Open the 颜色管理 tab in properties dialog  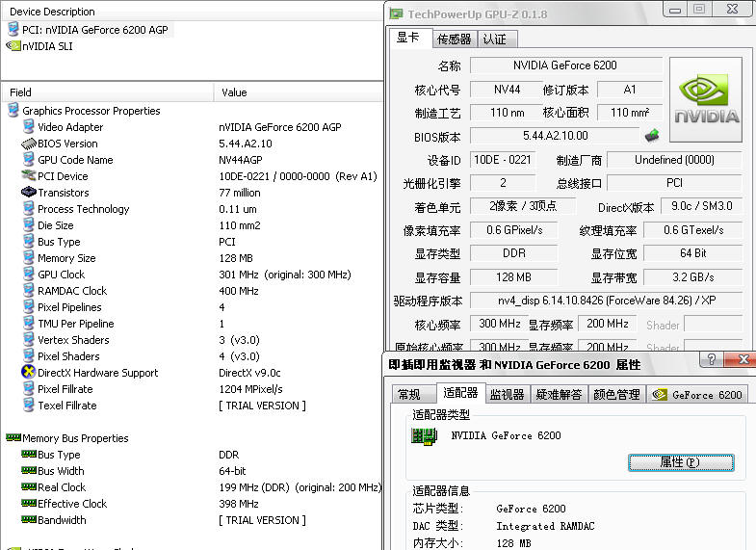(616, 394)
